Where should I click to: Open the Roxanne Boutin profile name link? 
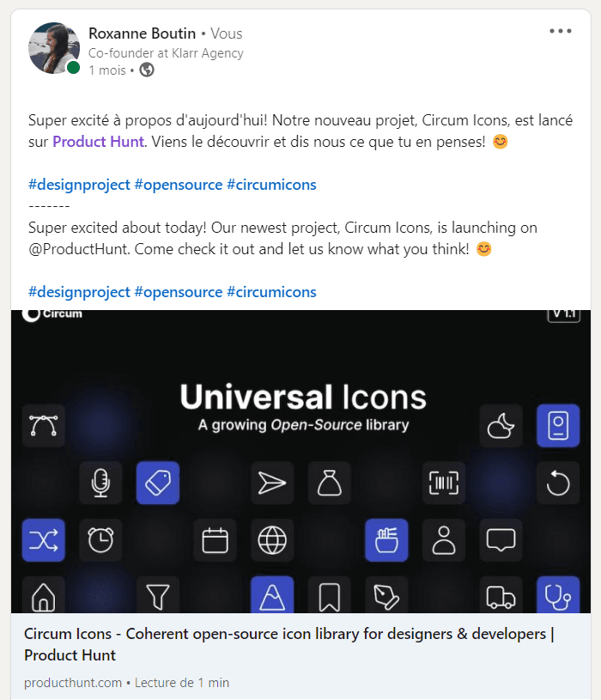[142, 33]
